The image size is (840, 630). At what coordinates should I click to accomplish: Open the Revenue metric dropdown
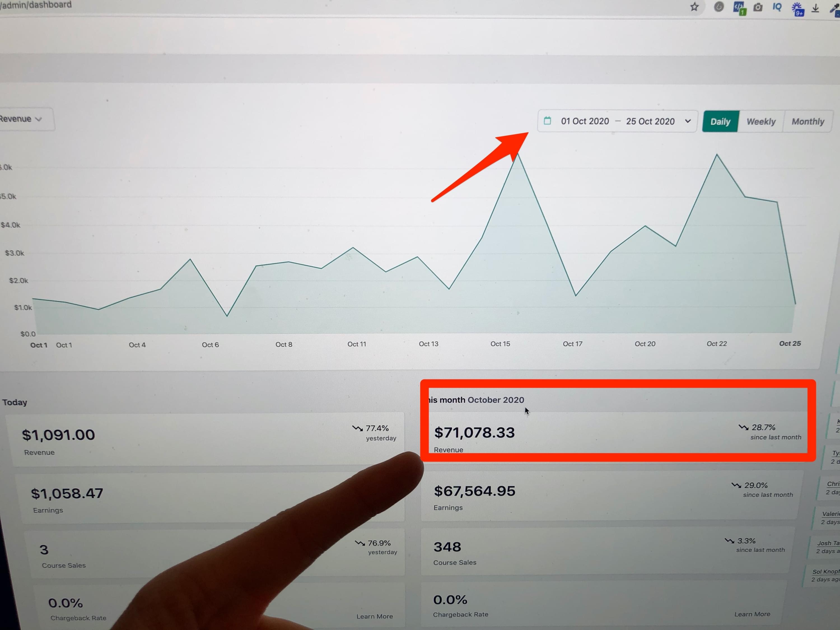[x=22, y=119]
